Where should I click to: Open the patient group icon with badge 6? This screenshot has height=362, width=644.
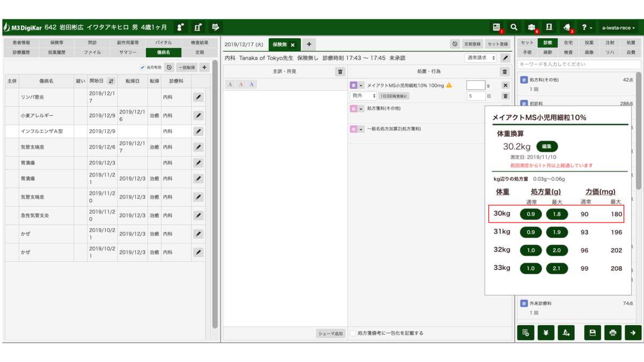(x=531, y=27)
